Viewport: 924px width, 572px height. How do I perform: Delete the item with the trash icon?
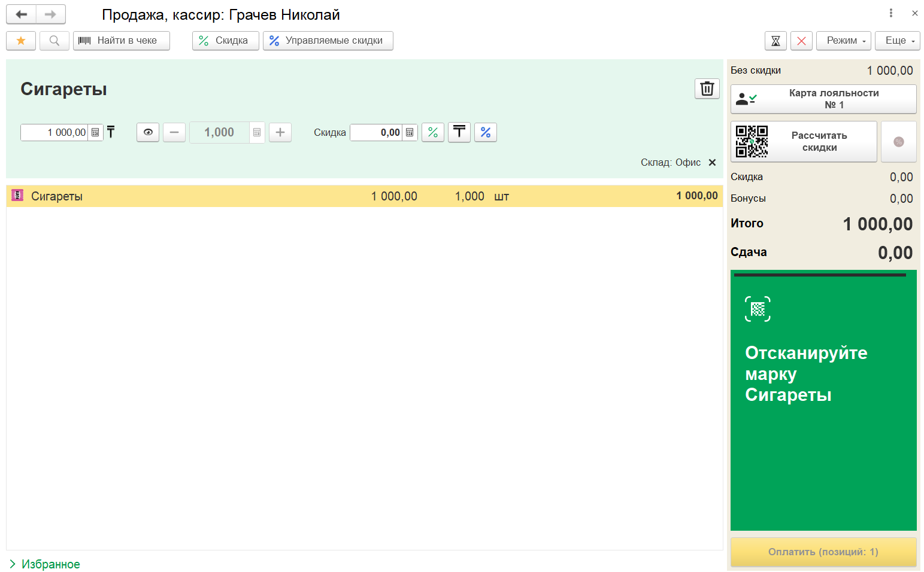pyautogui.click(x=707, y=89)
